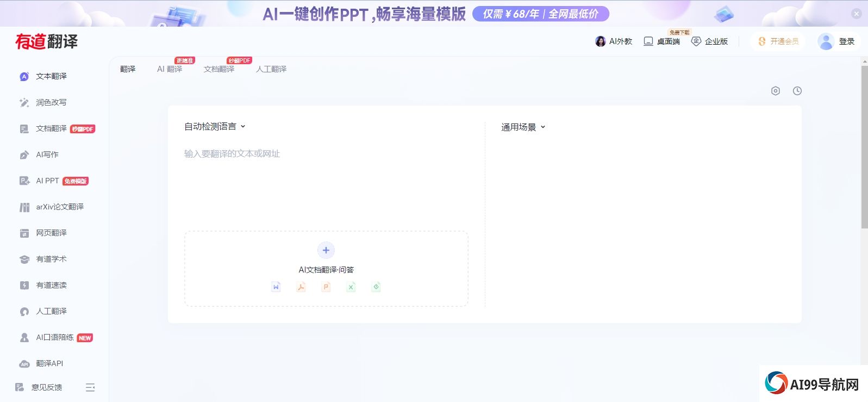Click the 更精准 badge above AI 翻译
868x402 pixels.
(185, 60)
